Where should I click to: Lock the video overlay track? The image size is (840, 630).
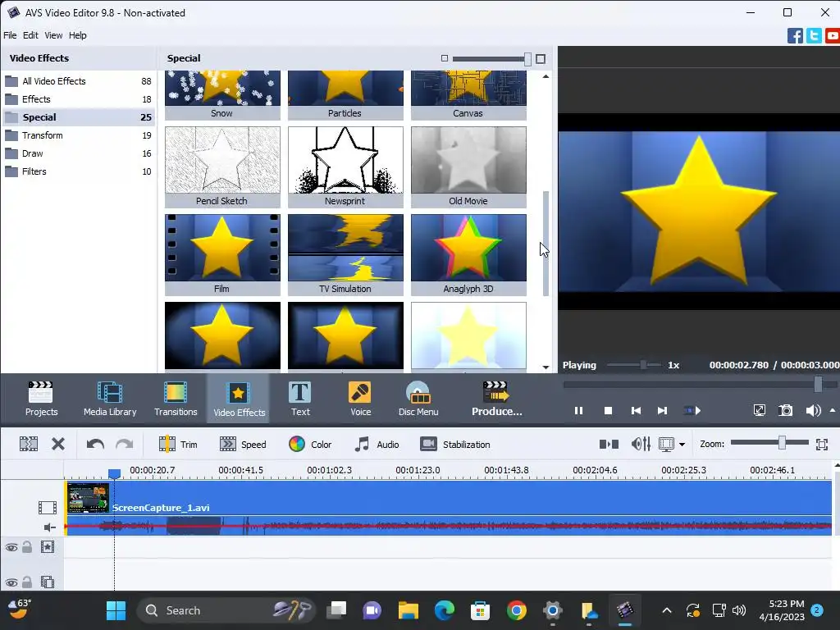27,582
